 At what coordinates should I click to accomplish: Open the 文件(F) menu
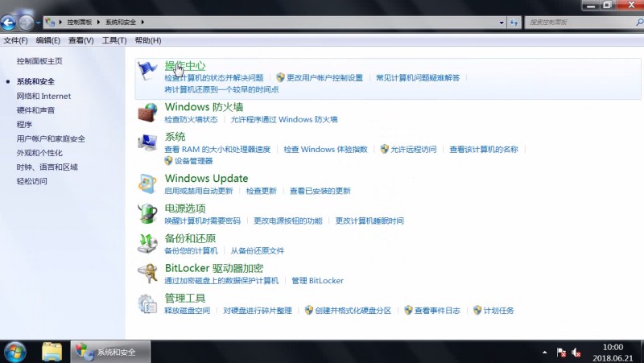point(15,40)
